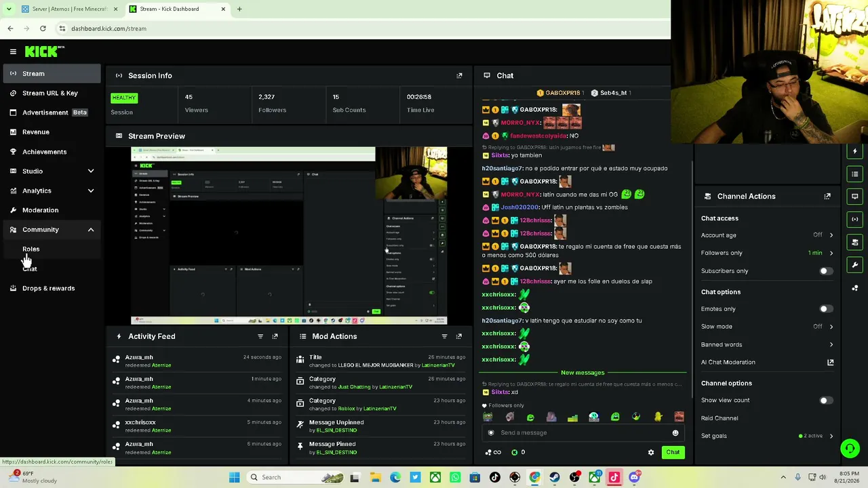Pop out the Channel Actions panel
This screenshot has width=868, height=488.
click(x=827, y=197)
